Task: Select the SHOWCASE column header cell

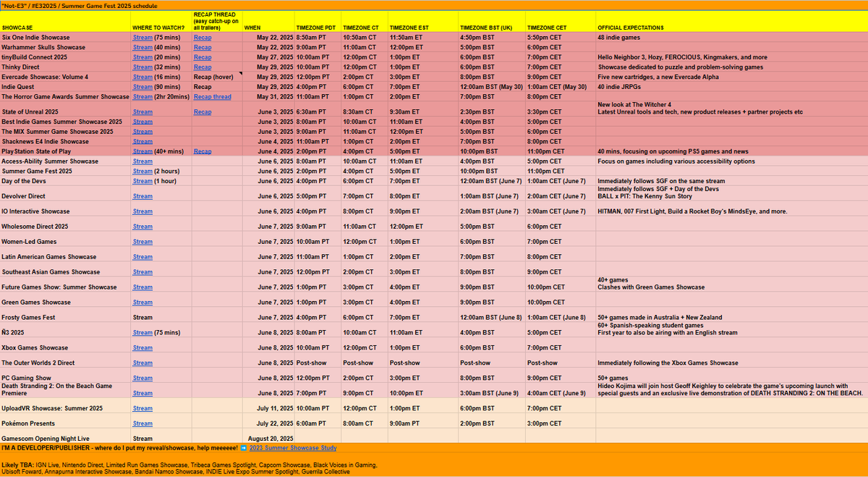Action: click(x=65, y=22)
